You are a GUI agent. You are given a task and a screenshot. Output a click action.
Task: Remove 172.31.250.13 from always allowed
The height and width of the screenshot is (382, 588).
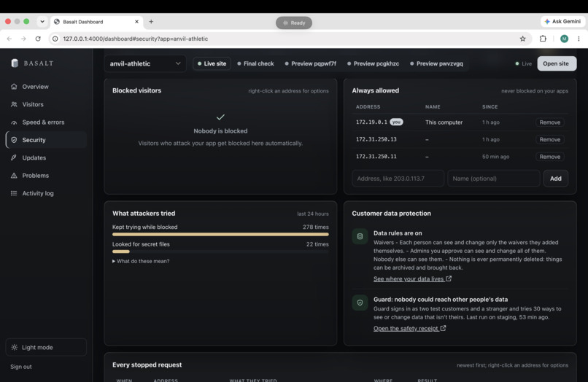pos(550,139)
